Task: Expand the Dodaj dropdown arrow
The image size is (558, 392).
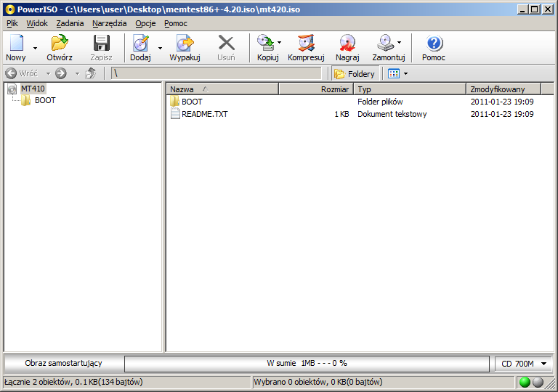Action: [x=160, y=48]
